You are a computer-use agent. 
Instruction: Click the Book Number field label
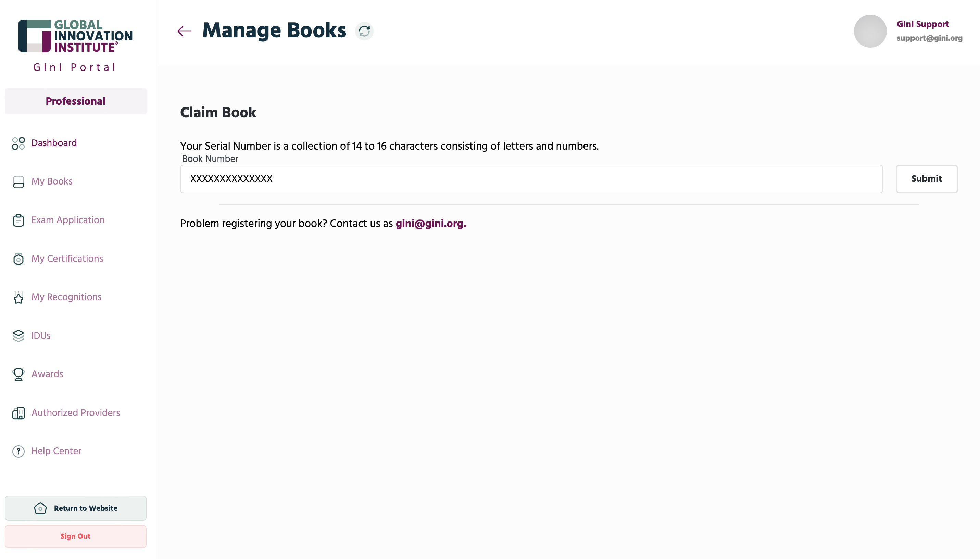tap(210, 159)
